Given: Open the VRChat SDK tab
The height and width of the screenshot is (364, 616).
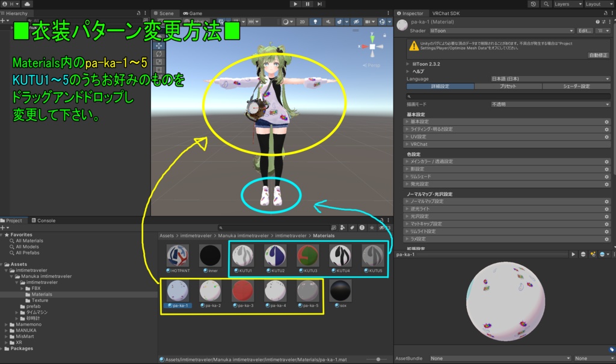Looking at the screenshot, I should coord(446,13).
